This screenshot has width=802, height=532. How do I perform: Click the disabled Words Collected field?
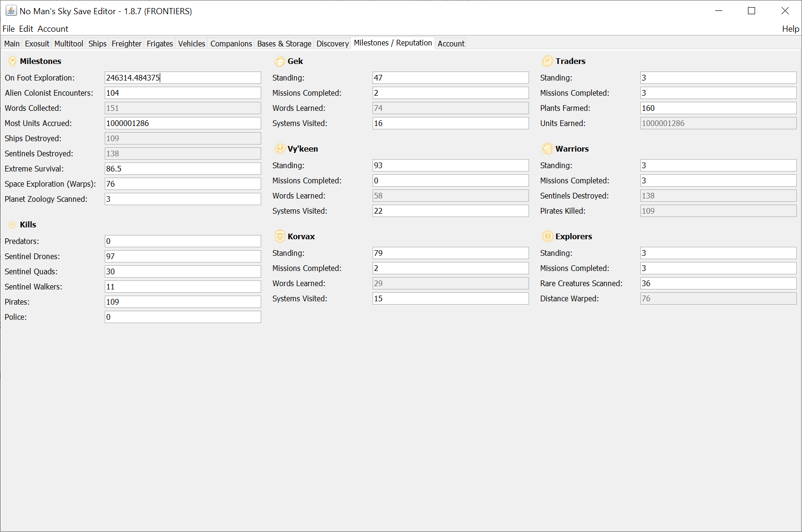(x=182, y=108)
